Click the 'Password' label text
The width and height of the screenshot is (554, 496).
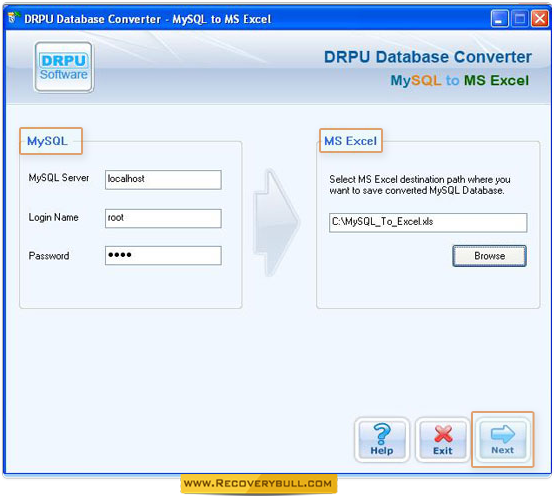click(x=49, y=256)
